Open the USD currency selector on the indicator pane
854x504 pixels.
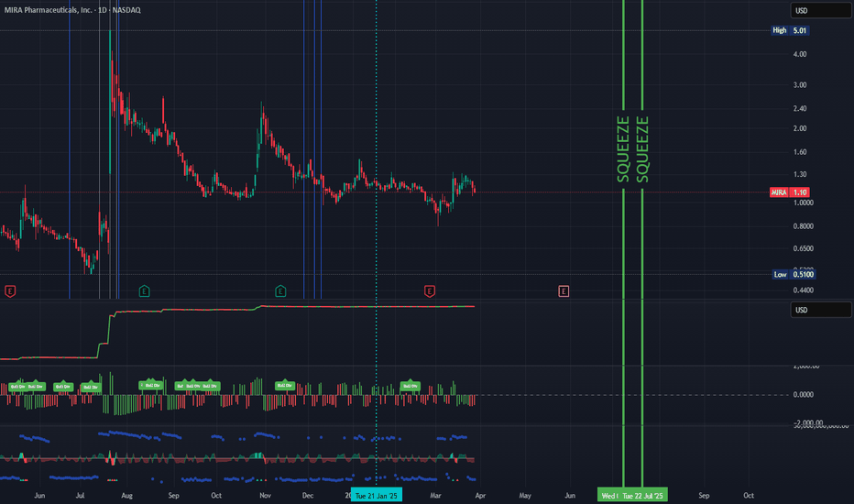tap(820, 310)
